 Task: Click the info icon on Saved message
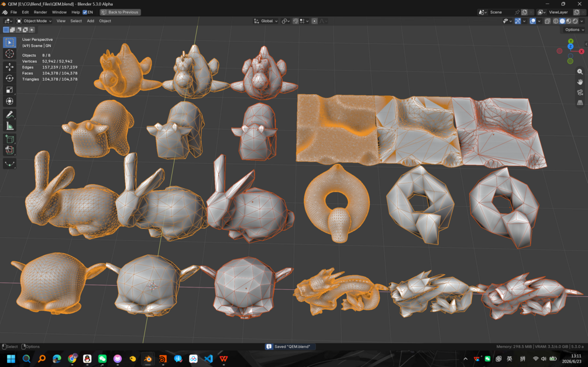[269, 347]
